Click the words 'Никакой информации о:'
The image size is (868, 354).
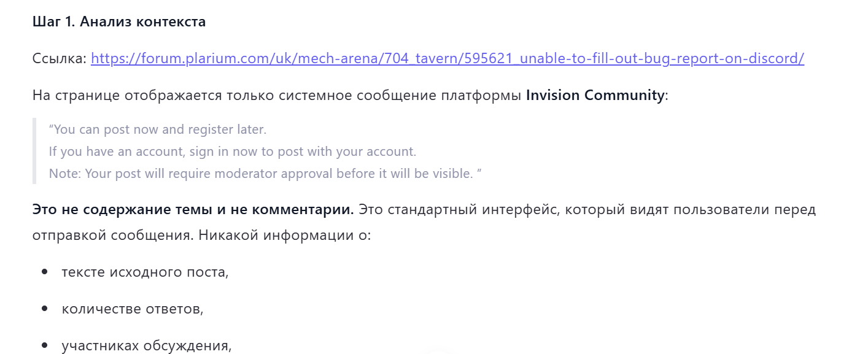pos(285,236)
